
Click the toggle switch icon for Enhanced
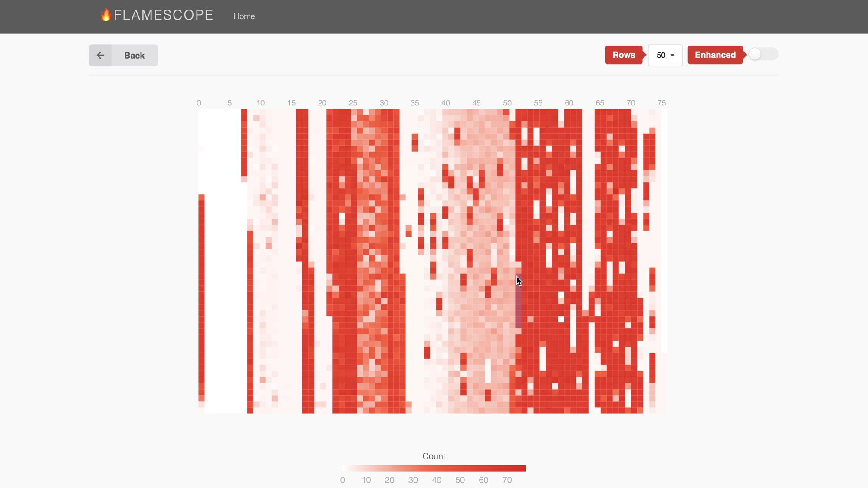[763, 55]
